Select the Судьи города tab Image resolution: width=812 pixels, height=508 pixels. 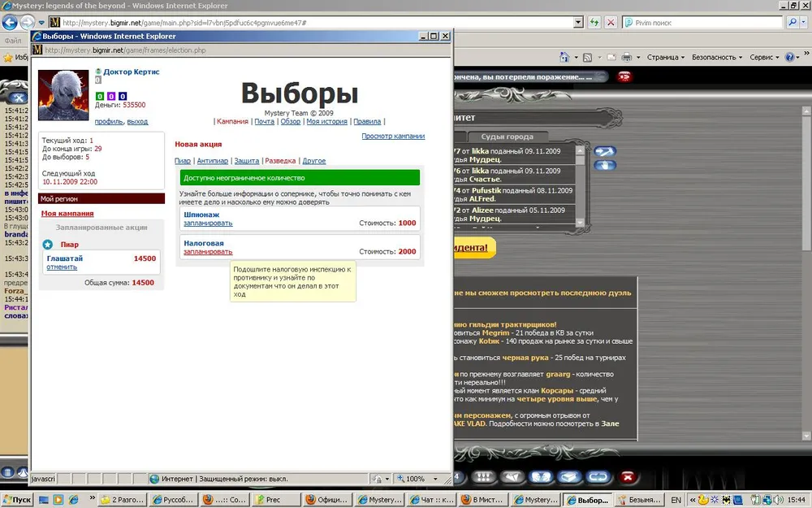[x=508, y=137]
